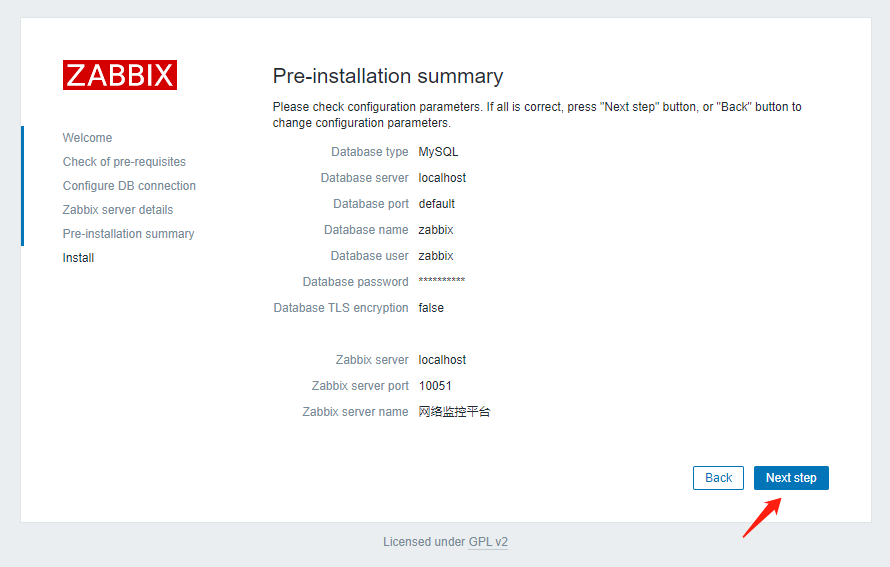Screen dimensions: 890x567
Task: Click the Database name value zabbix
Action: point(436,230)
